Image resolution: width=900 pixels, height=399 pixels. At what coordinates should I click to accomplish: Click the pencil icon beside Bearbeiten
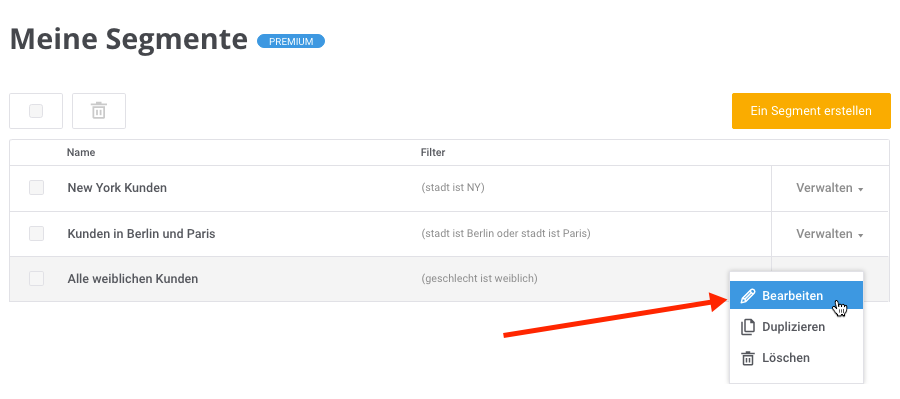[x=748, y=296]
